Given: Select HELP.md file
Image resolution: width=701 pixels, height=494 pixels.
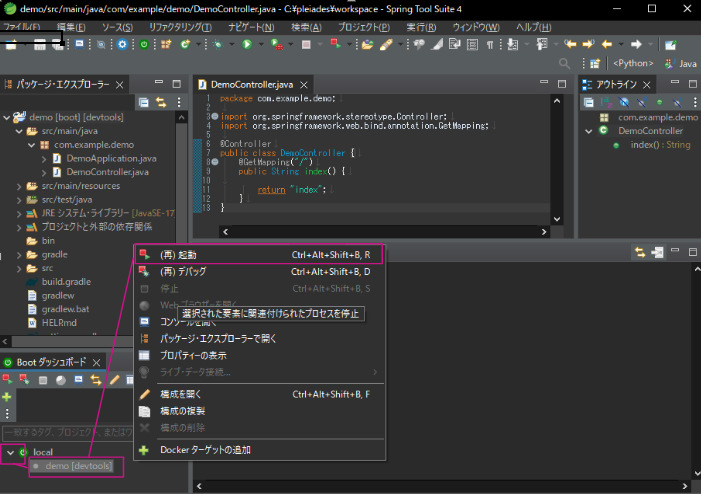Looking at the screenshot, I should tap(59, 323).
